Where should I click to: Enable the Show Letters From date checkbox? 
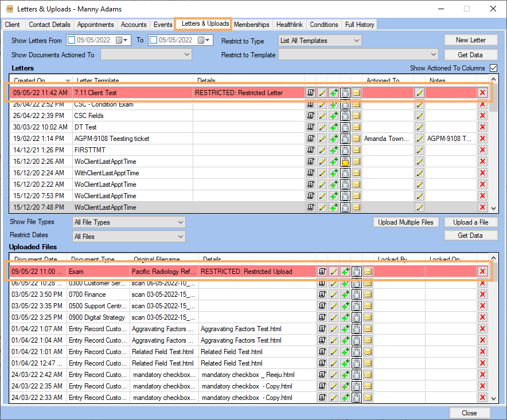pyautogui.click(x=72, y=41)
